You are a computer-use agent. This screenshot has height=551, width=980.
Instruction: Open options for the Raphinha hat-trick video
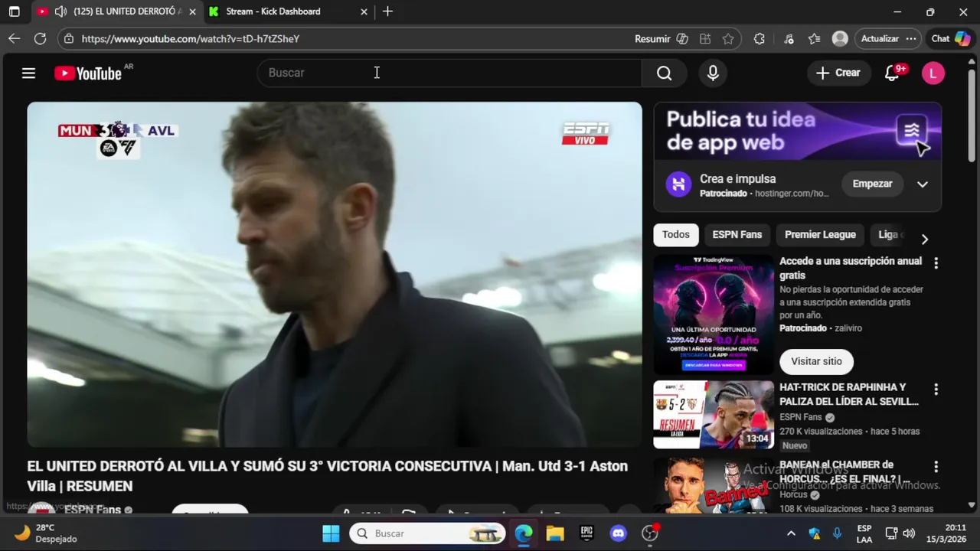click(x=936, y=390)
